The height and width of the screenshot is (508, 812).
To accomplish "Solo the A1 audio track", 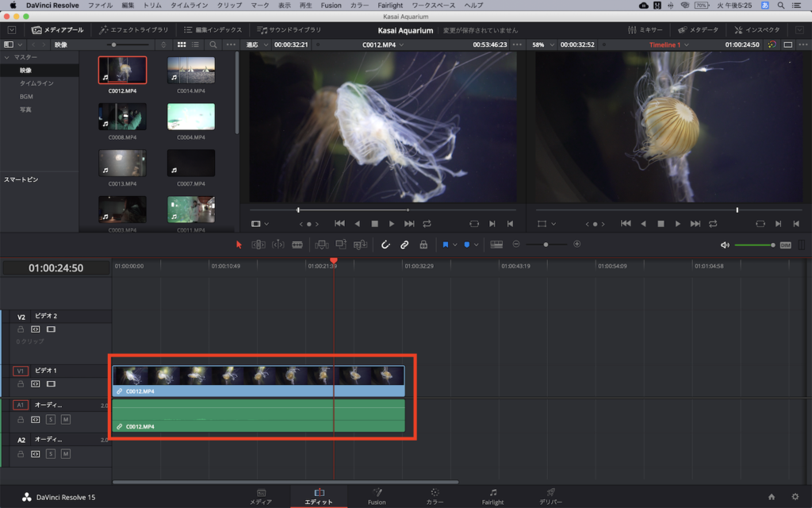I will tap(51, 421).
